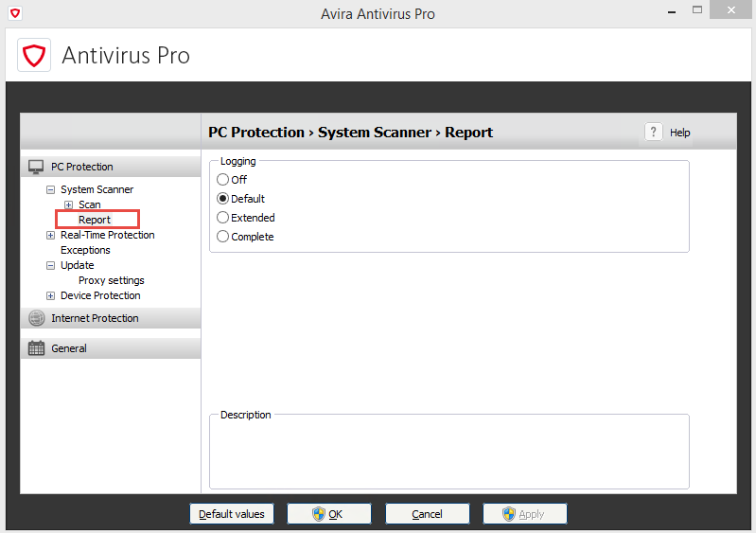The image size is (756, 533).
Task: Click the 'Antivirus Pro' header text
Action: click(126, 55)
